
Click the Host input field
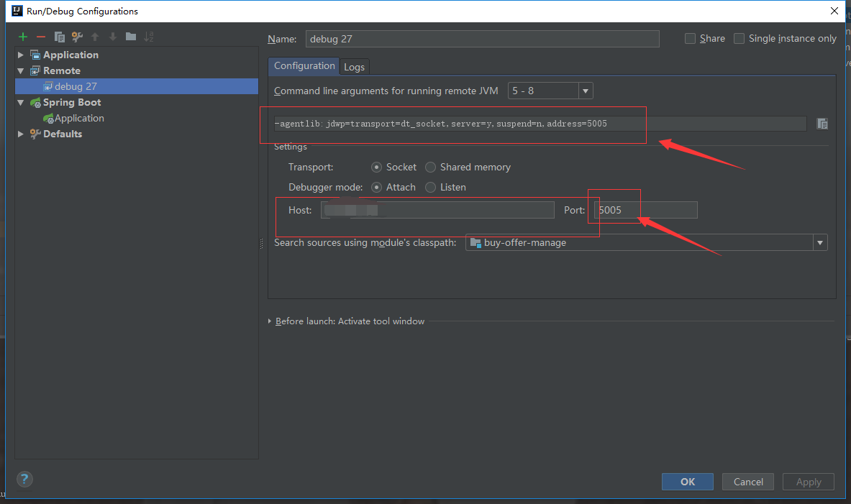pos(437,210)
